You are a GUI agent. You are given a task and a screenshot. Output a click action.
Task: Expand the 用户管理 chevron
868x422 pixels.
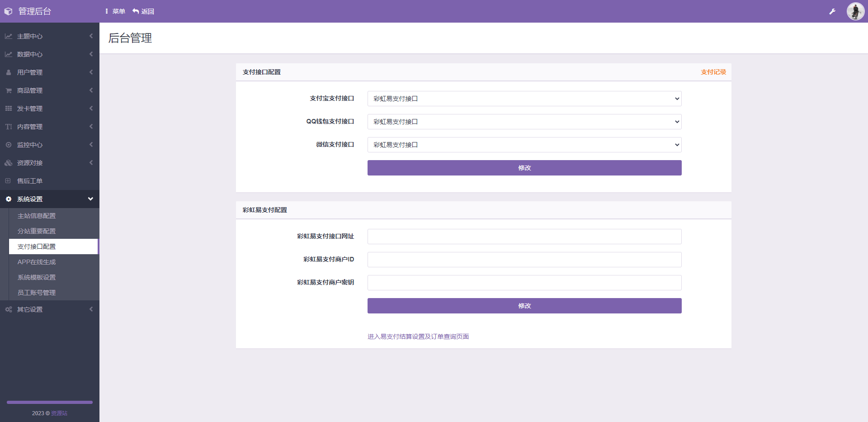pyautogui.click(x=91, y=72)
